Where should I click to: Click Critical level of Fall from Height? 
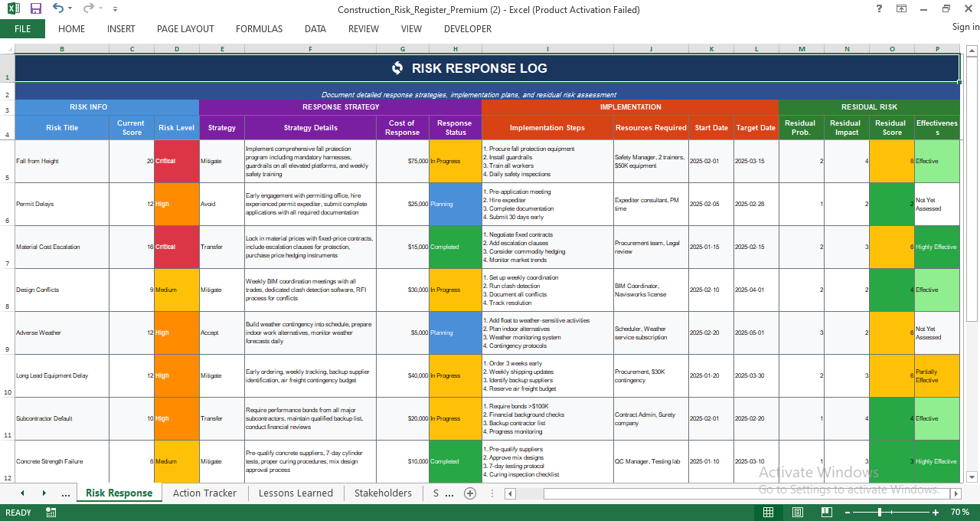pos(176,161)
